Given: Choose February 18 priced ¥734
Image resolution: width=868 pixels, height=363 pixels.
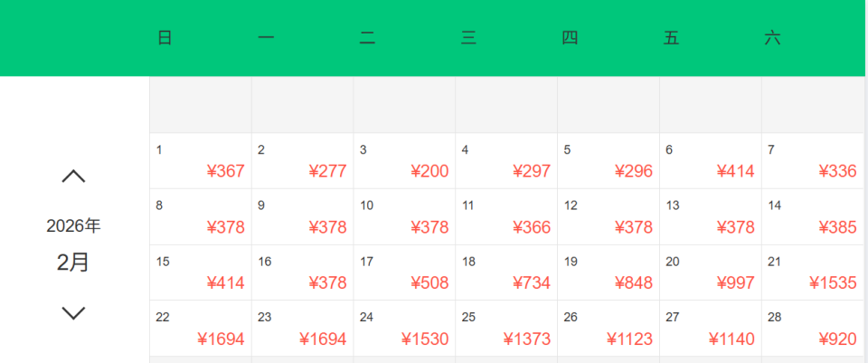Looking at the screenshot, I should click(x=506, y=272).
